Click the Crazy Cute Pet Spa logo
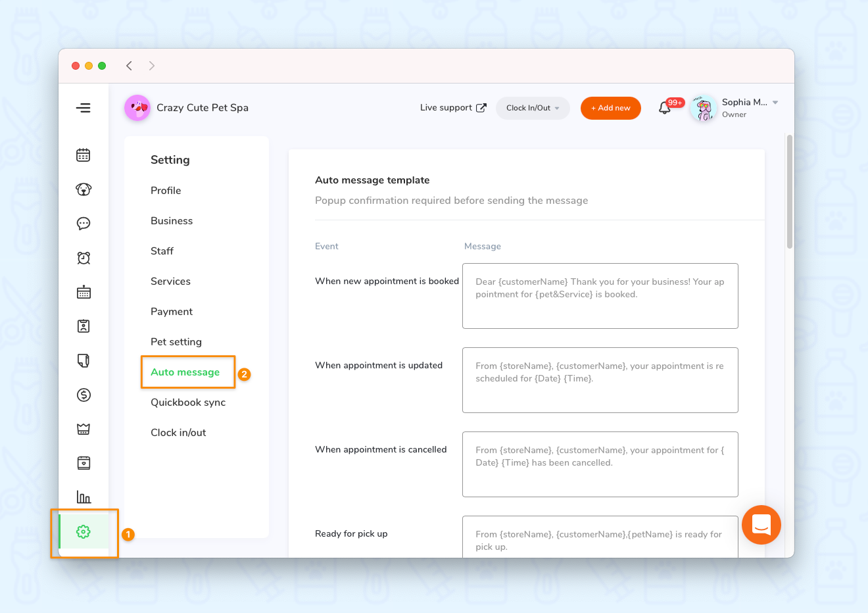 point(137,108)
